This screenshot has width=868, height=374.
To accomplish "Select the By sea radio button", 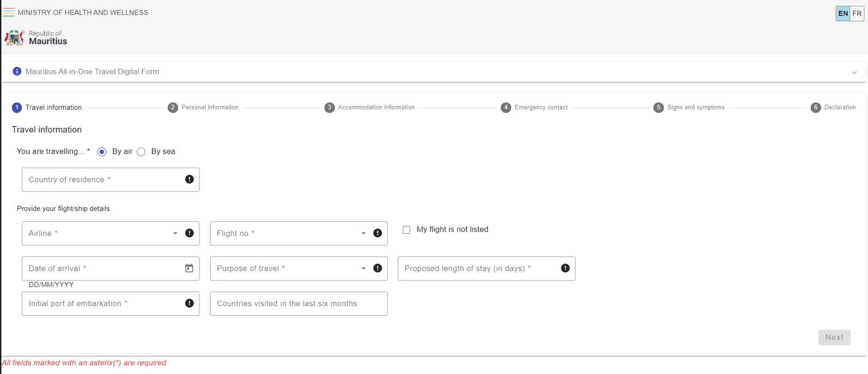I will [x=141, y=152].
